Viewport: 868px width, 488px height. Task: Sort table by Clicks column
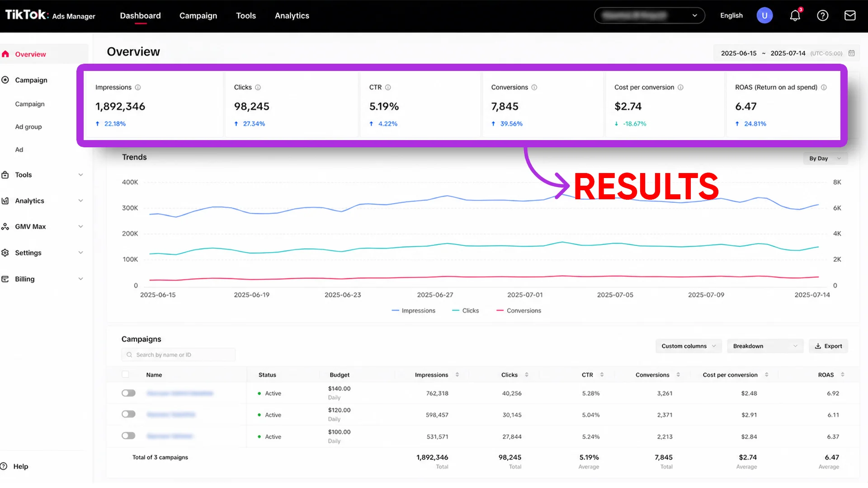point(527,375)
